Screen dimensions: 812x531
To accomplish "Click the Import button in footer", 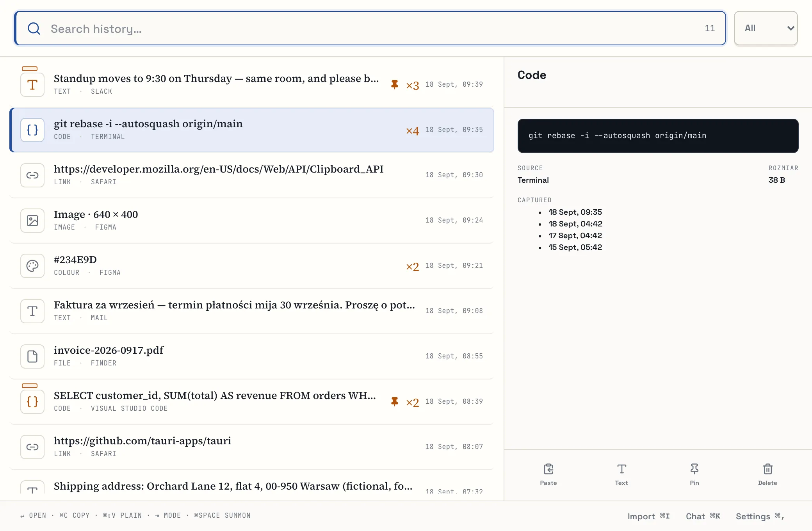I will pyautogui.click(x=648, y=516).
